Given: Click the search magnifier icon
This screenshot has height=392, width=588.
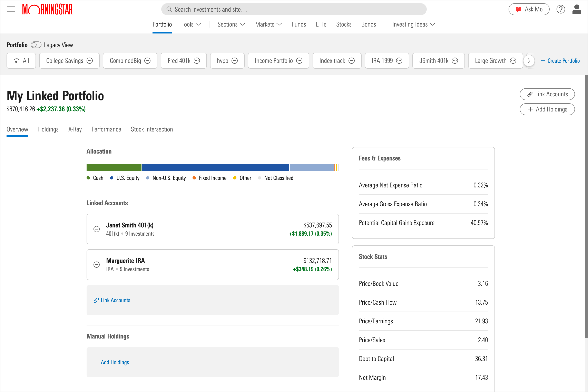Looking at the screenshot, I should [169, 9].
